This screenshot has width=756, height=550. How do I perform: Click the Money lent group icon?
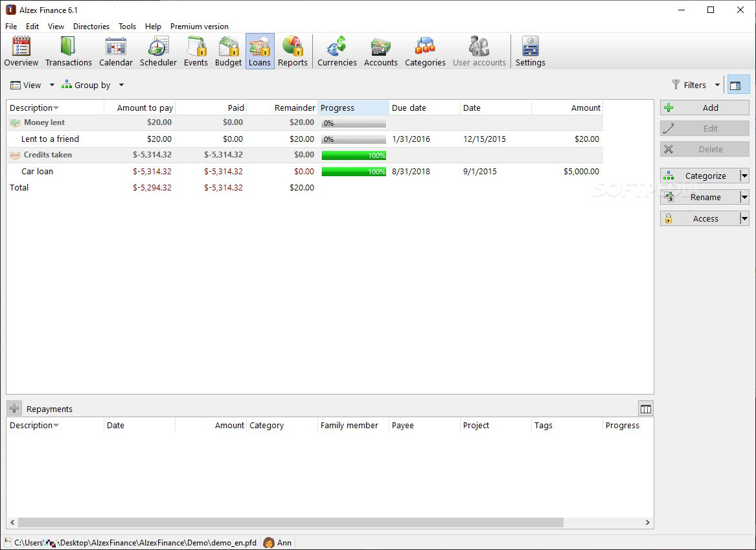(15, 123)
